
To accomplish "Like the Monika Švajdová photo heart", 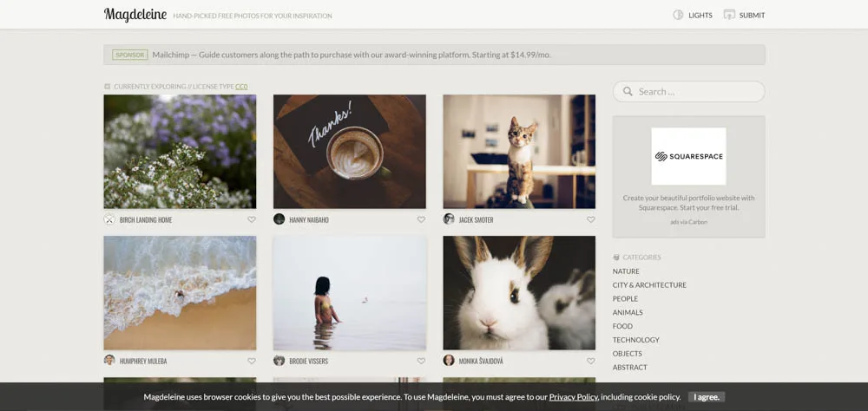I will point(590,362).
